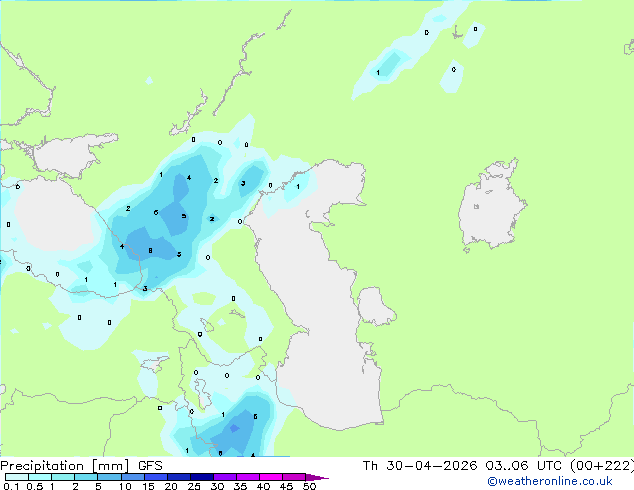Select the 1–2 mm legend color box
This screenshot has width=634, height=490.
click(x=63, y=477)
